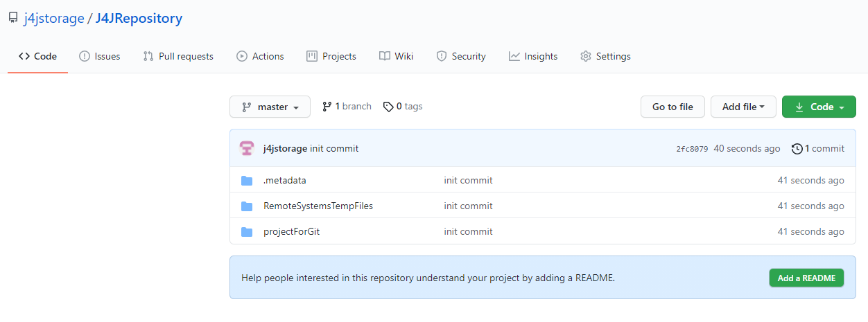This screenshot has height=322, width=868.
Task: Click the Code tab angle-brackets icon
Action: click(x=24, y=56)
